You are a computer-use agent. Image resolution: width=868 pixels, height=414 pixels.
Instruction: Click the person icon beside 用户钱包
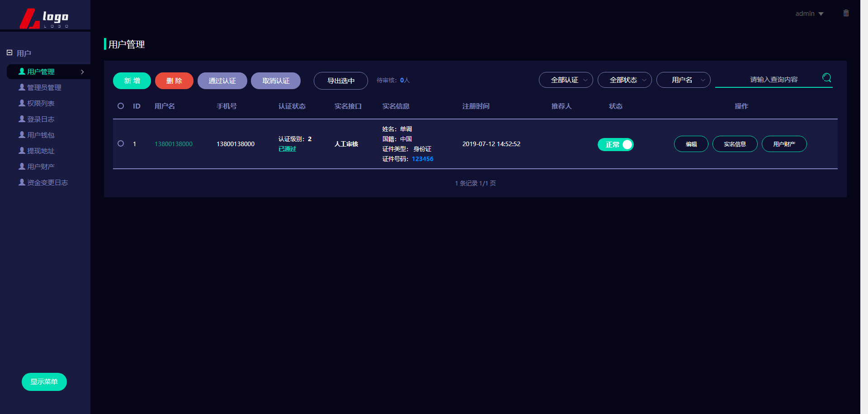(x=22, y=135)
